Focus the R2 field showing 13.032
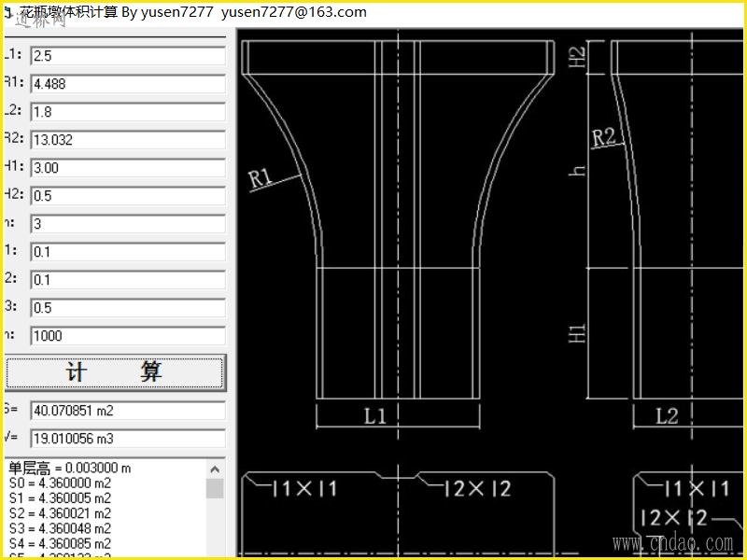This screenshot has height=560, width=747. (128, 140)
